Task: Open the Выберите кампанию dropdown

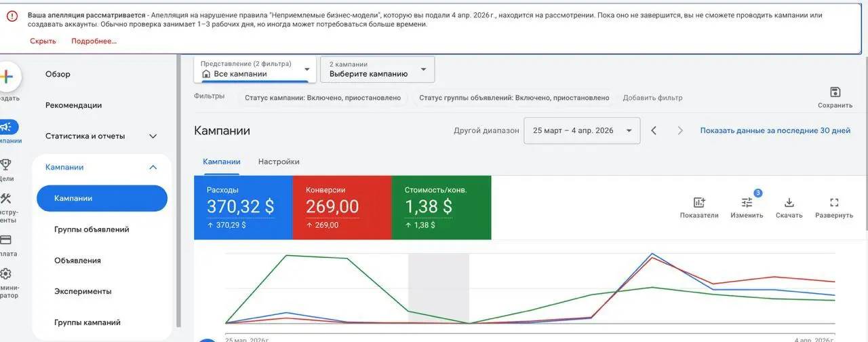Action: point(378,69)
